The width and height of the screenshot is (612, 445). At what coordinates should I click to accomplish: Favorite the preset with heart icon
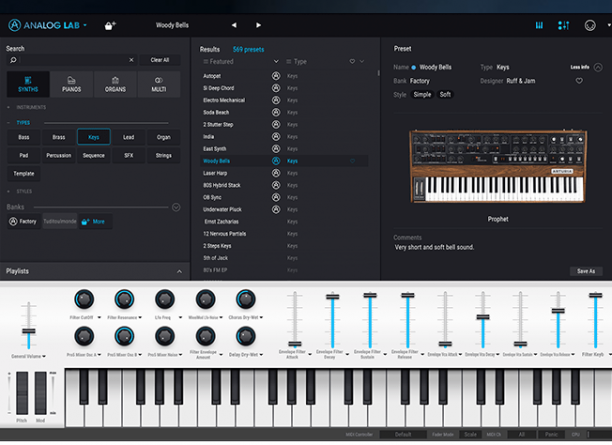click(x=578, y=80)
